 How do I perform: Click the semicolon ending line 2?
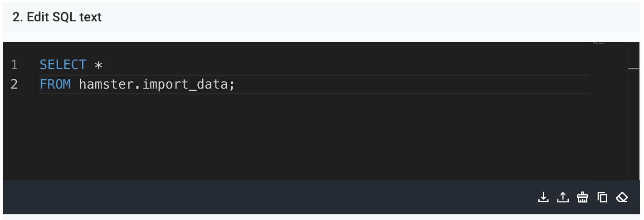tap(231, 85)
